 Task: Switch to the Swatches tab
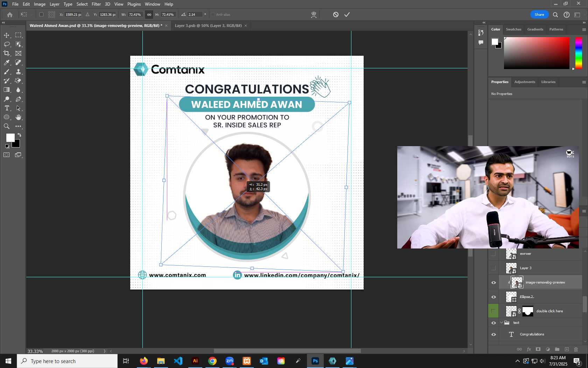click(513, 29)
